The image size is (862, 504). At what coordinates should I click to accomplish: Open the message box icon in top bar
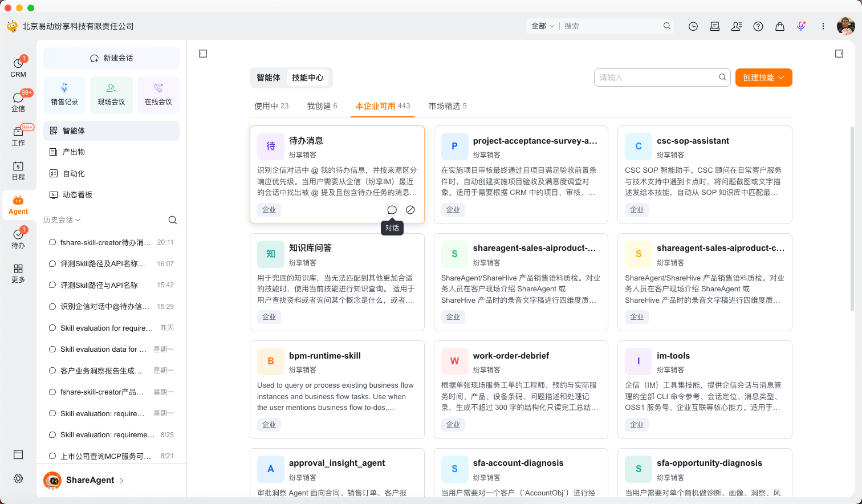coord(715,26)
